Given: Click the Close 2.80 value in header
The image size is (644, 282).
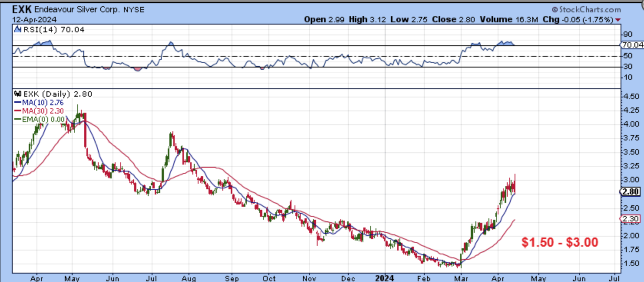Looking at the screenshot, I should click(454, 20).
